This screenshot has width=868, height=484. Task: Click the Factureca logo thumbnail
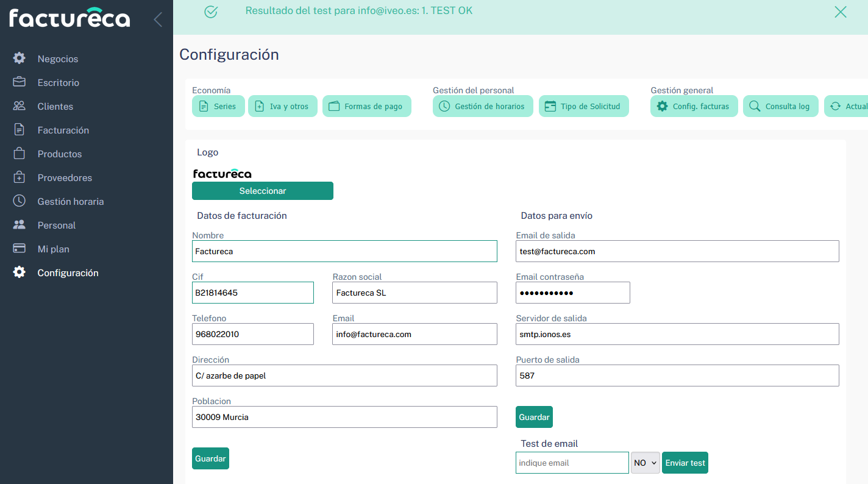pyautogui.click(x=222, y=173)
